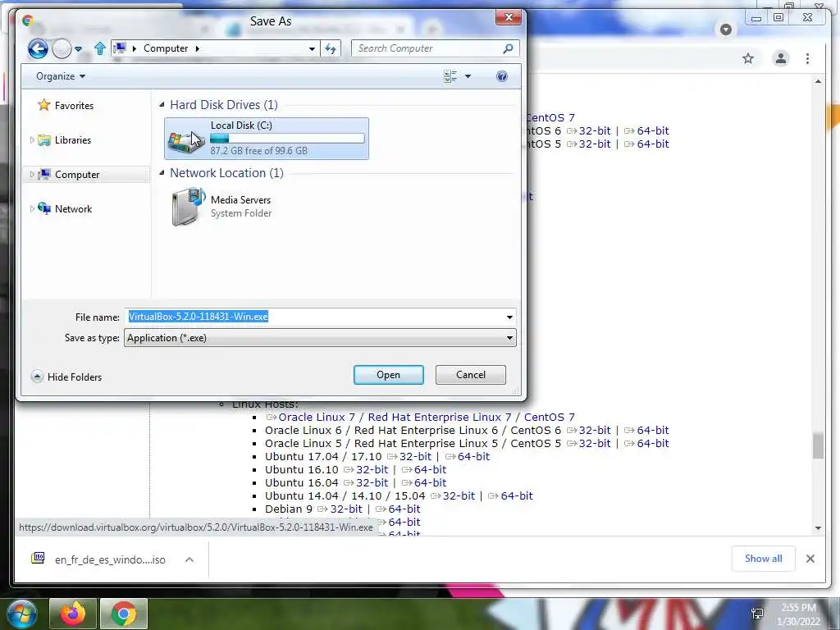The height and width of the screenshot is (630, 840).
Task: Click the search magnifier icon
Action: [508, 48]
